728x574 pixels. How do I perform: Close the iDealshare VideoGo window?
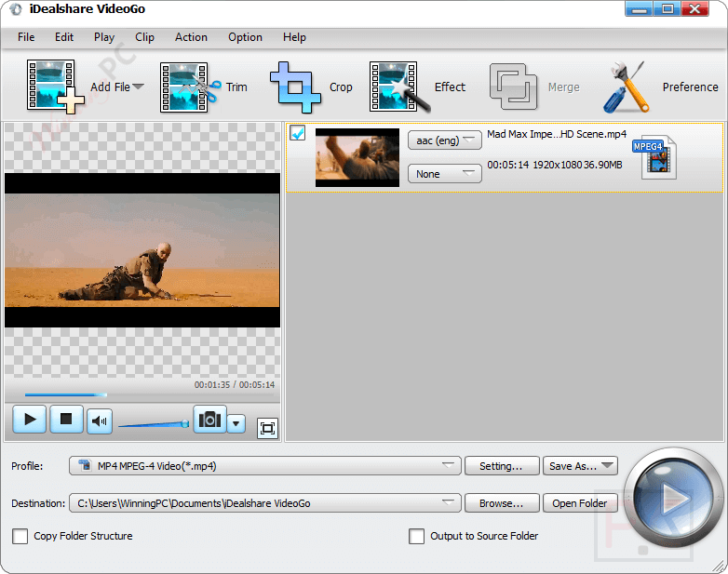click(694, 8)
